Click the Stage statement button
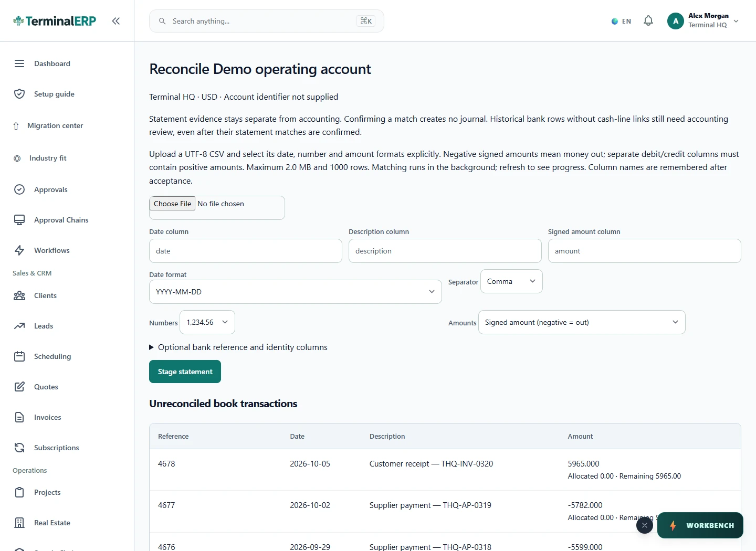Image resolution: width=756 pixels, height=551 pixels. [x=185, y=372]
